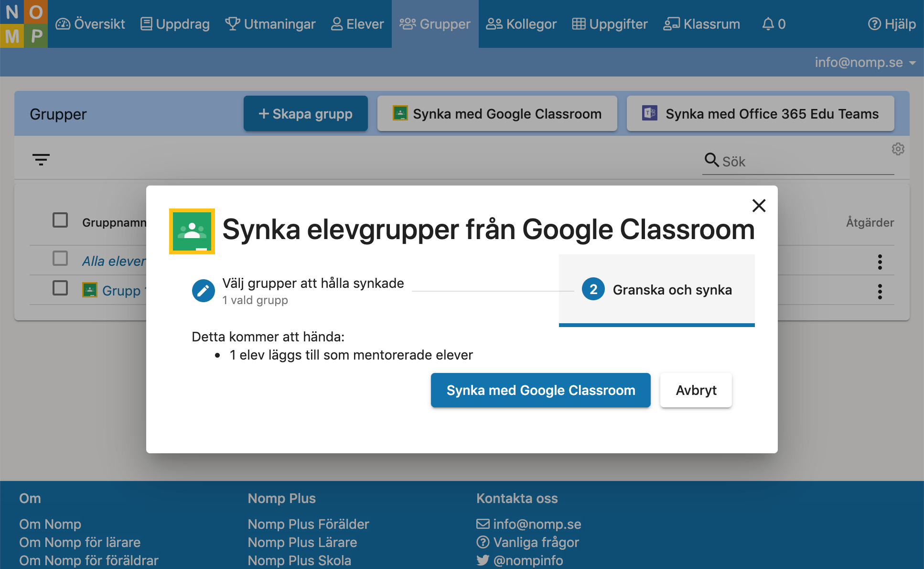
Task: Select the Grupper tab
Action: pos(435,24)
